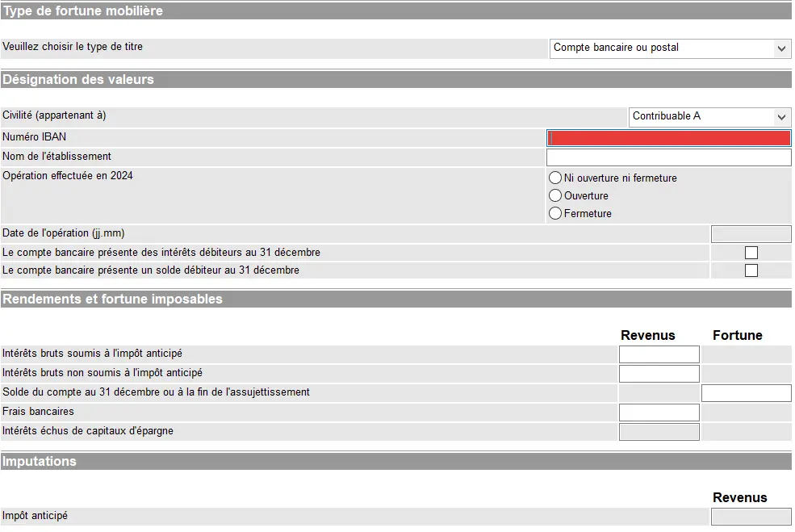Click the Intérêts échus de capitaux d'épargne field

click(659, 432)
